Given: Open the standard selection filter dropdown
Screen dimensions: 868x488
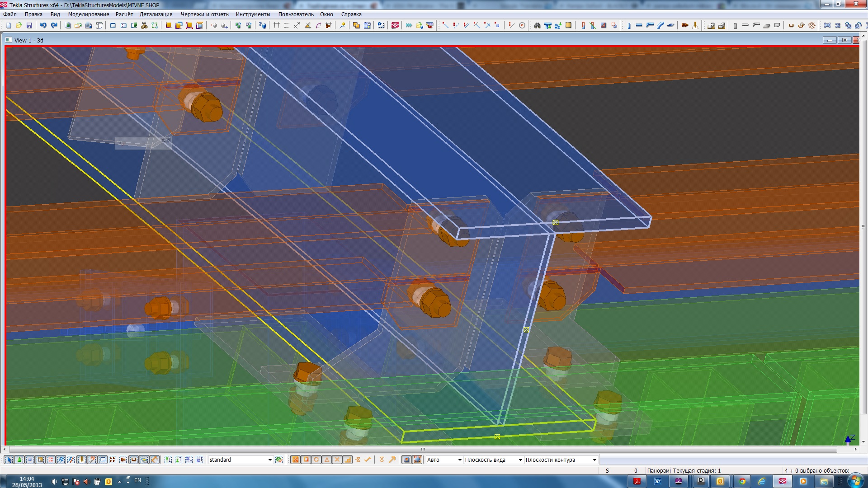Looking at the screenshot, I should (269, 460).
